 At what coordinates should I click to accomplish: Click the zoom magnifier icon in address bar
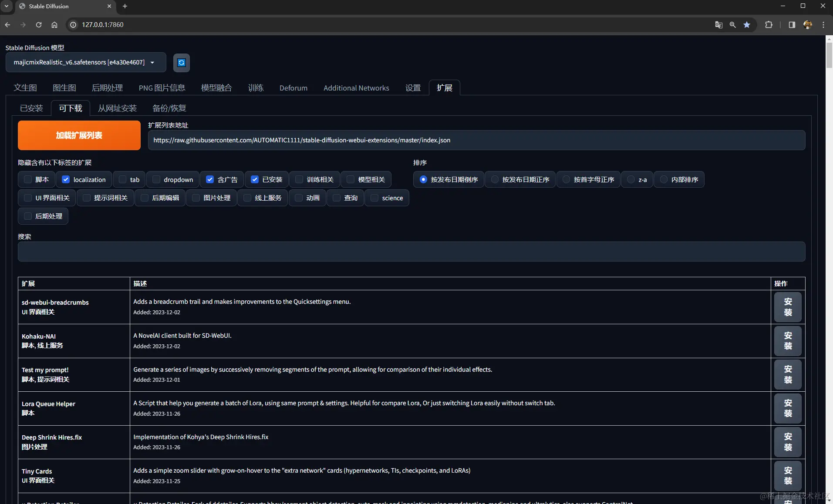coord(733,25)
